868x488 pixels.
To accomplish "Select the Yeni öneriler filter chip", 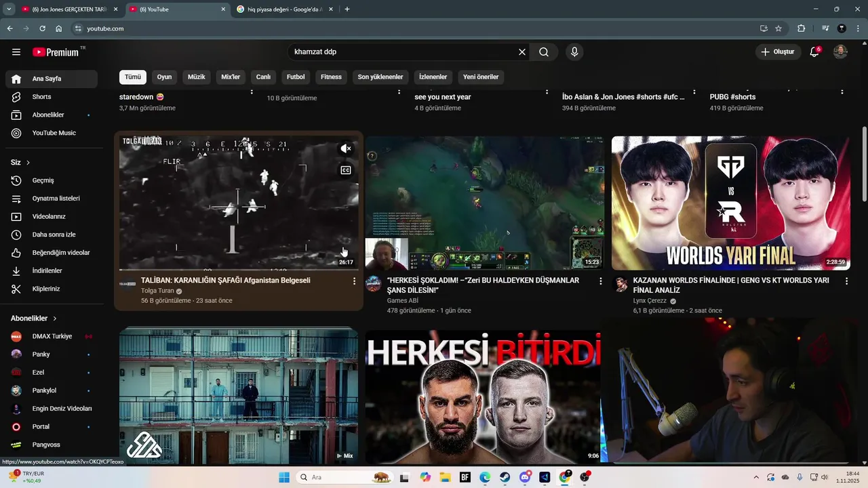I will pos(481,77).
